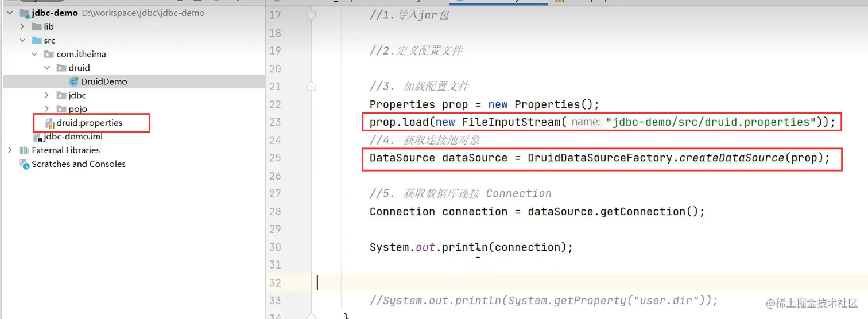This screenshot has height=319, width=868.
Task: Click getConnection() on line 28
Action: 649,212
